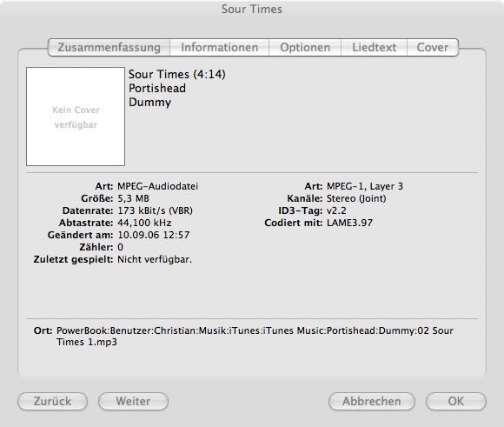Screen dimensions: 504x427
Task: Click the 'Ort:' label
Action: [x=43, y=330]
